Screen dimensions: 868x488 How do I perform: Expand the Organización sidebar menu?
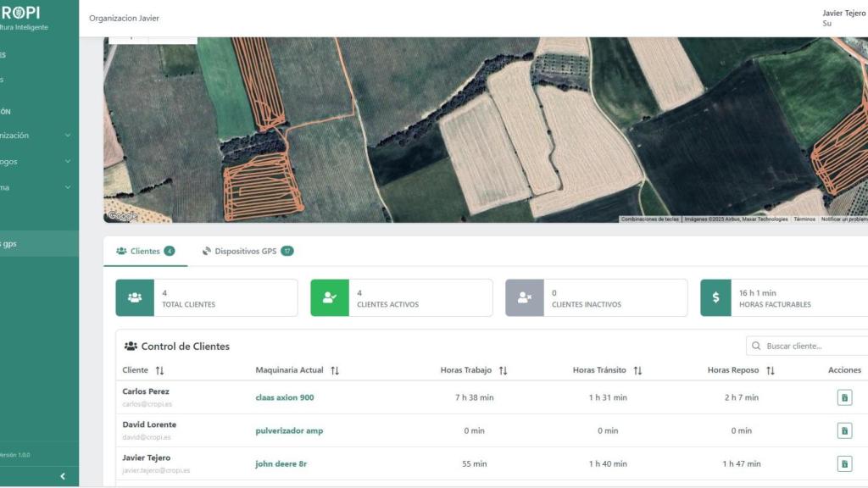pos(67,136)
